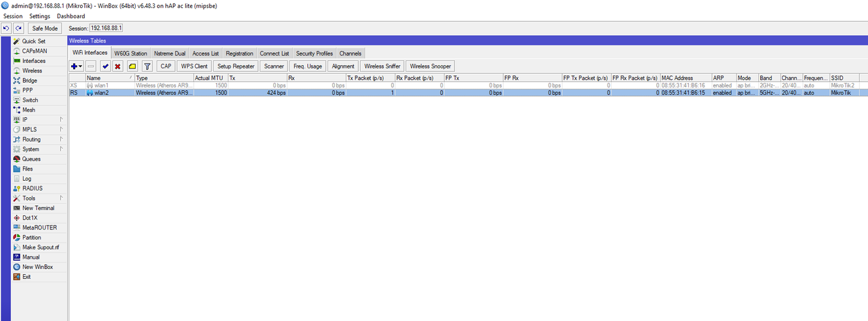The image size is (868, 321).
Task: Switch to the WiFi Interfaces tab
Action: click(90, 53)
